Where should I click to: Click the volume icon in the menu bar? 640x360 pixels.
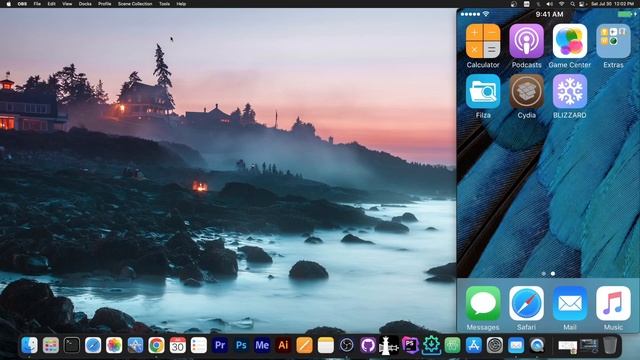point(549,4)
